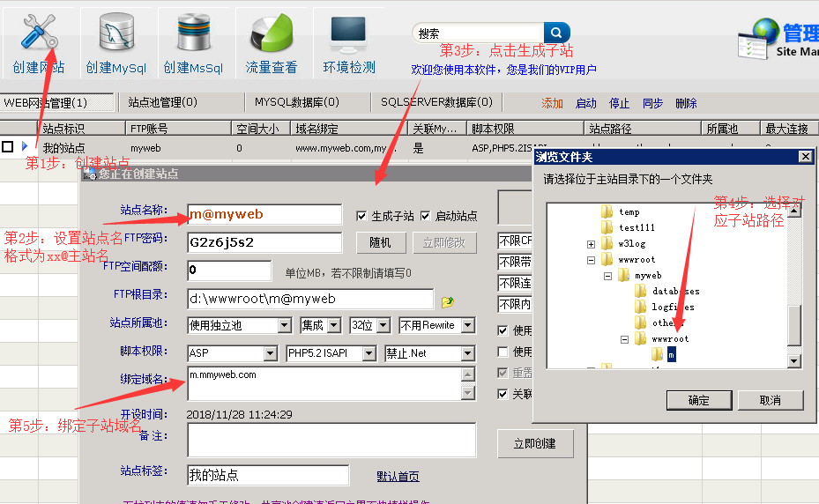The height and width of the screenshot is (504, 819).
Task: Collapse the myweb folder tree node
Action: (608, 276)
